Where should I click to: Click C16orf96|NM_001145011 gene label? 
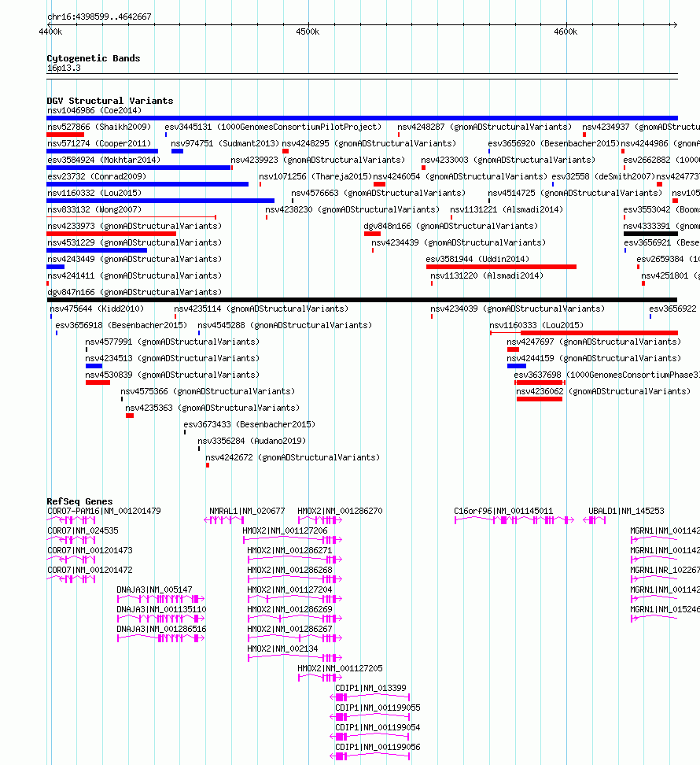tap(503, 512)
